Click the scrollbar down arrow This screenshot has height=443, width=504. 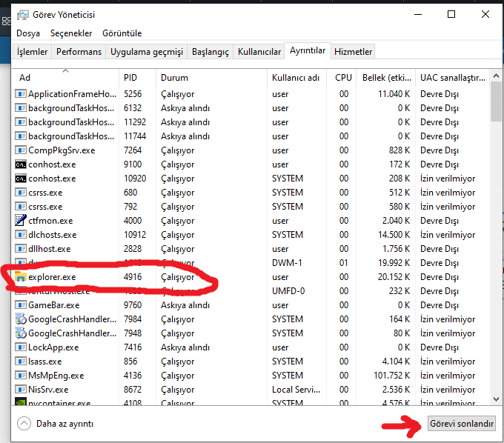pyautogui.click(x=496, y=399)
